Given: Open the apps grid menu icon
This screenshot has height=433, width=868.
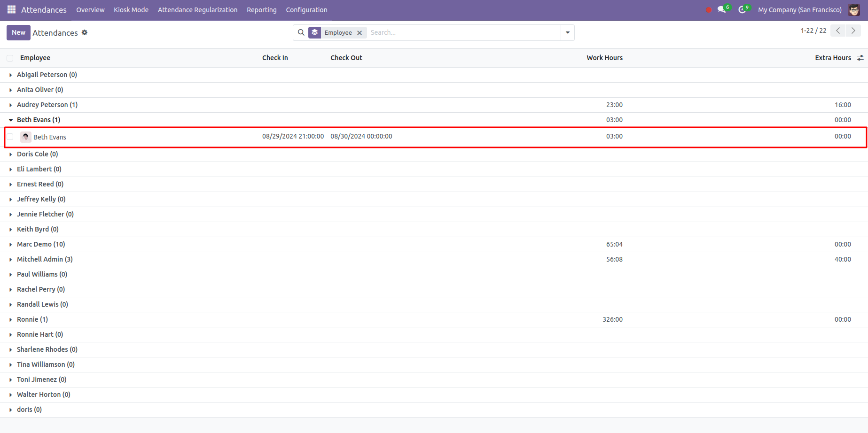Looking at the screenshot, I should click(x=11, y=9).
